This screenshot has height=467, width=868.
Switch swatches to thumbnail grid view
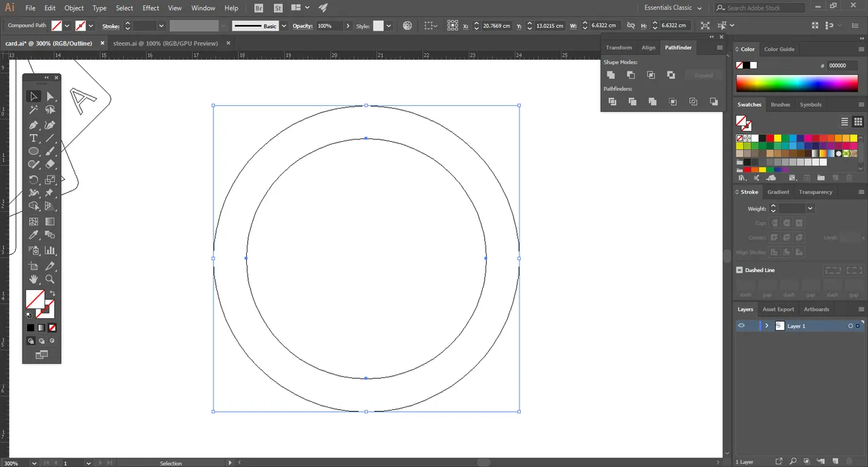pyautogui.click(x=859, y=122)
